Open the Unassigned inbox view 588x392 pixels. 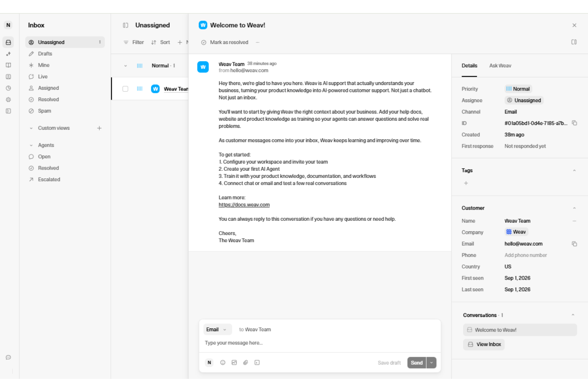tap(65, 42)
